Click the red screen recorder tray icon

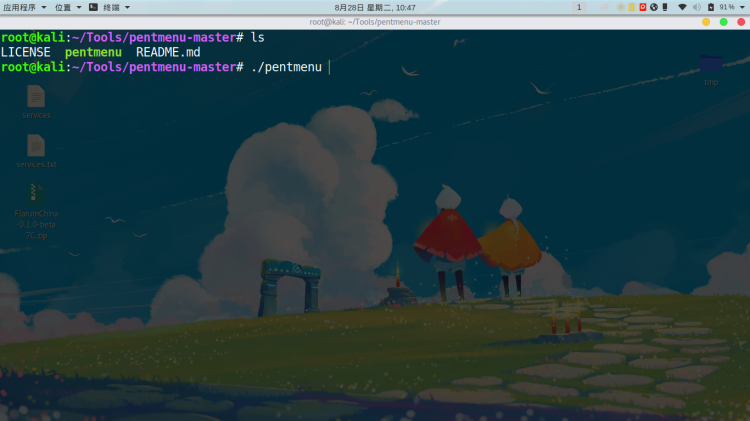click(x=643, y=7)
